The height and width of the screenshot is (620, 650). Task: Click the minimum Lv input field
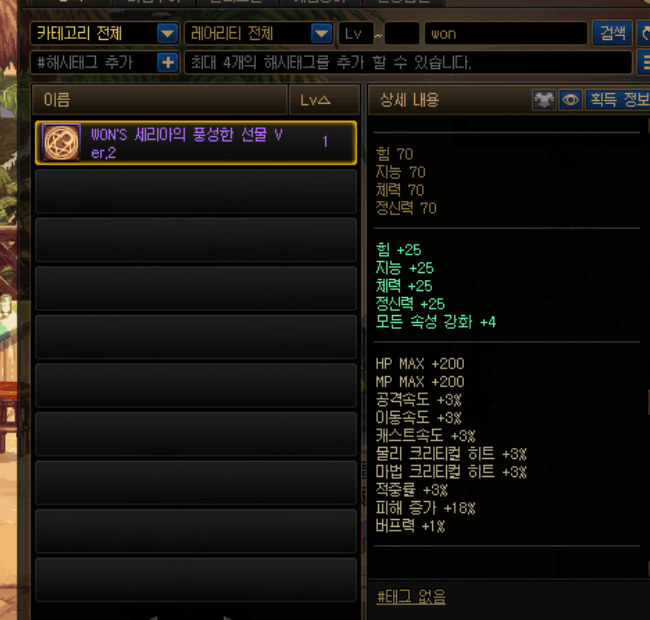tap(356, 34)
